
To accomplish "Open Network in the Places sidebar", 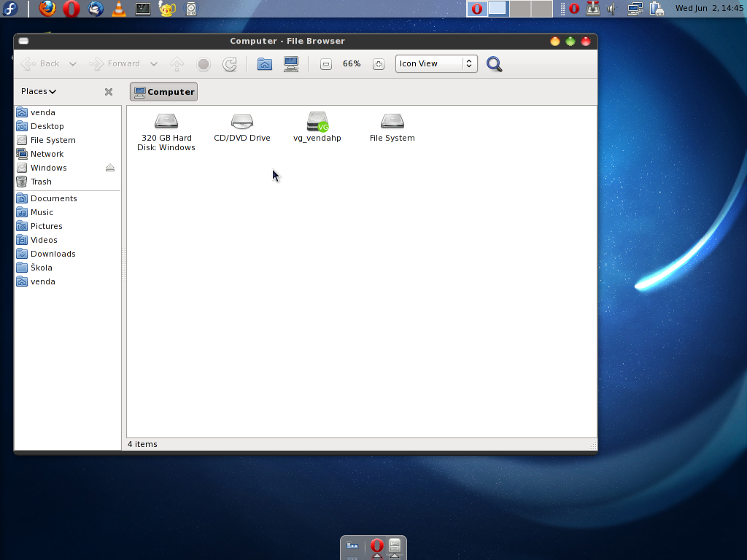I will pyautogui.click(x=68, y=154).
